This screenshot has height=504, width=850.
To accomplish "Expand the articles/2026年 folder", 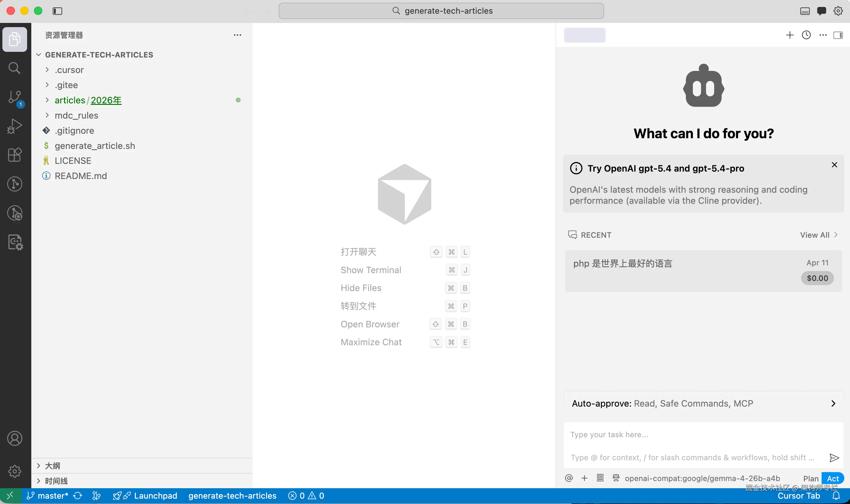I will [88, 100].
